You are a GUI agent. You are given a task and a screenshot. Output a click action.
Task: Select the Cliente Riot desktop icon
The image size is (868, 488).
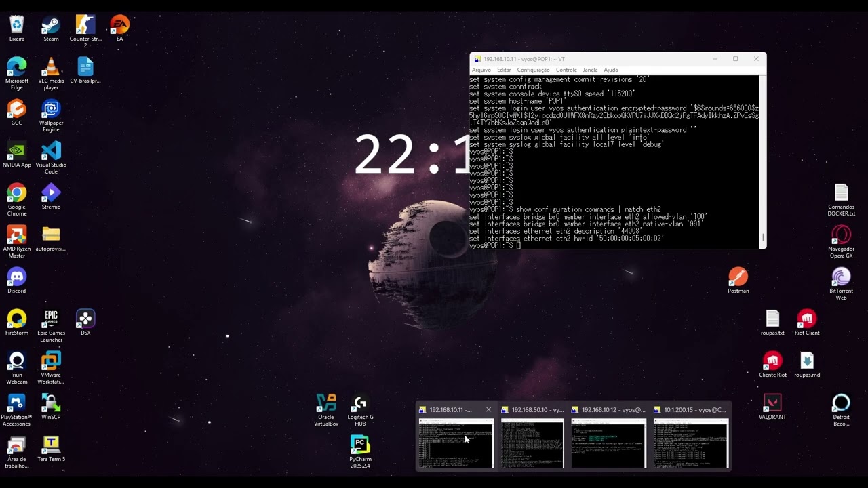[x=773, y=365]
